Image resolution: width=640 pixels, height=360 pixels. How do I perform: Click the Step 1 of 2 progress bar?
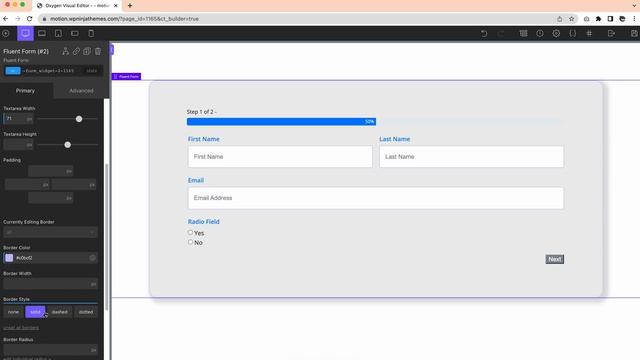click(376, 122)
